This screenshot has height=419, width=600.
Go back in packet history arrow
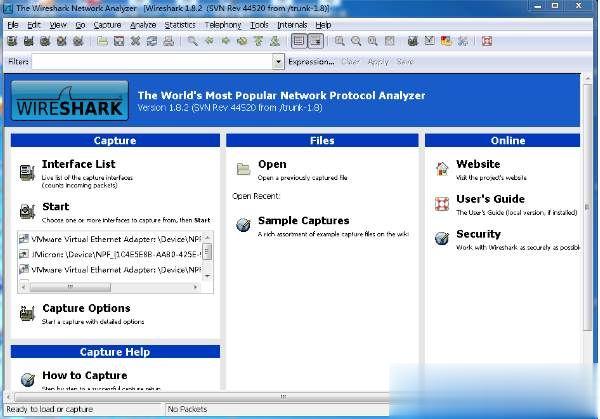tap(209, 41)
